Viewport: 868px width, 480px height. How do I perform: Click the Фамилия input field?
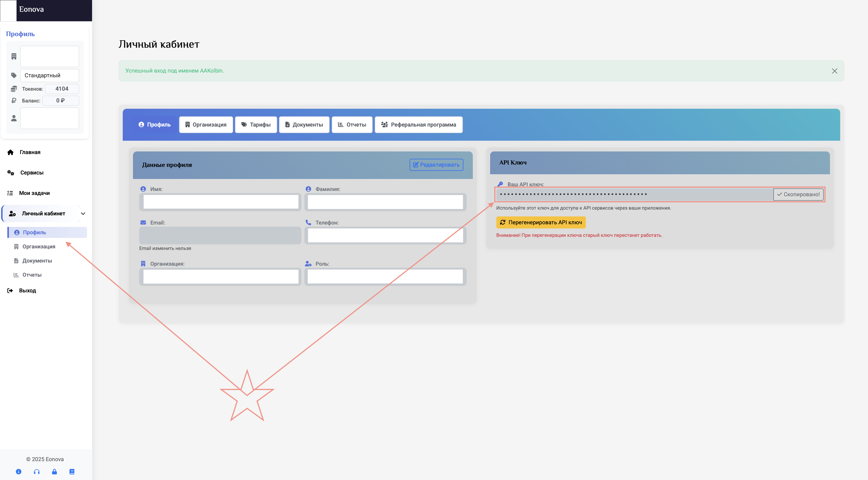coord(385,202)
